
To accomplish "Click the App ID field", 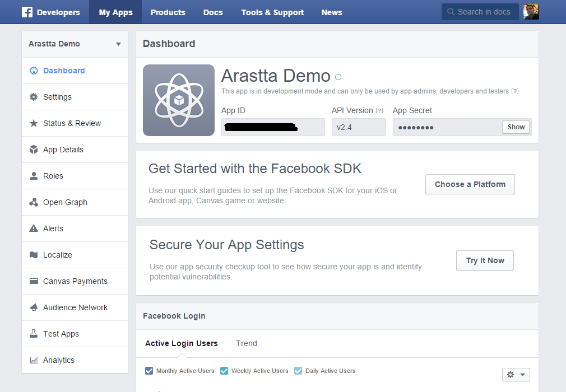I will pos(273,127).
